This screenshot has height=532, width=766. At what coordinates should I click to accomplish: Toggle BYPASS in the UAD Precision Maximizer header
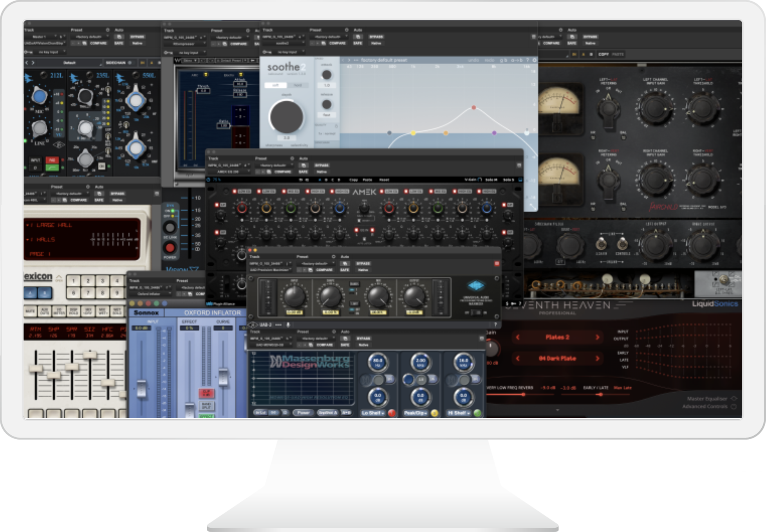click(x=363, y=263)
